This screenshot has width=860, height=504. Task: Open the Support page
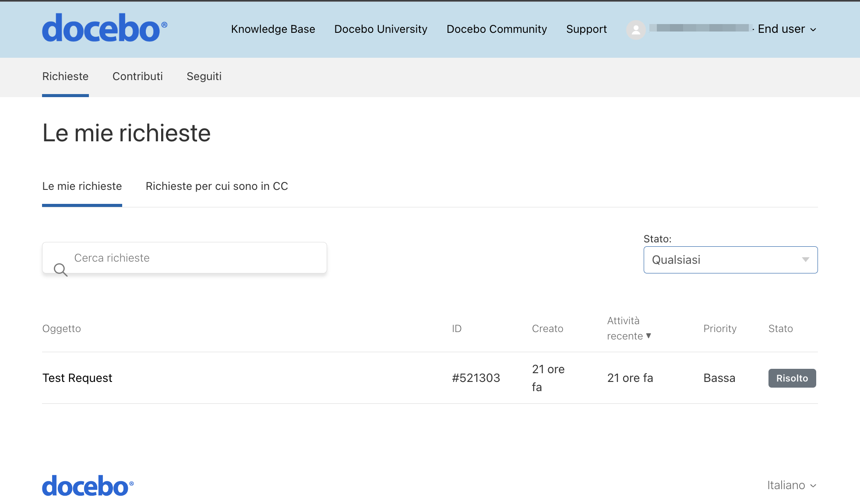tap(586, 29)
